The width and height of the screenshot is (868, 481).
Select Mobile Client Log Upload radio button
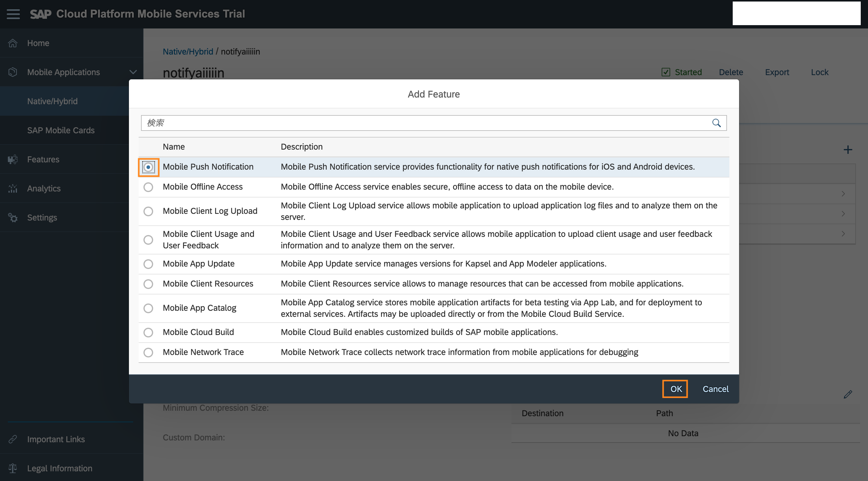[x=148, y=211]
